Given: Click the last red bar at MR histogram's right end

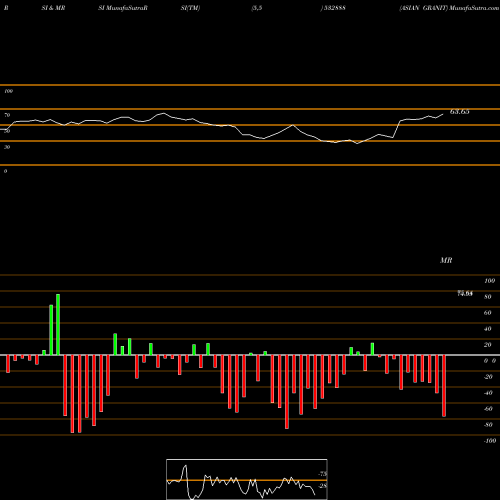Looking at the screenshot, I should click(x=444, y=386).
